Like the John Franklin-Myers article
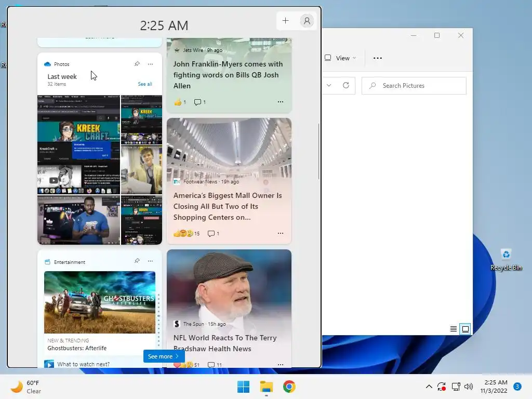The image size is (532, 399). (x=179, y=102)
